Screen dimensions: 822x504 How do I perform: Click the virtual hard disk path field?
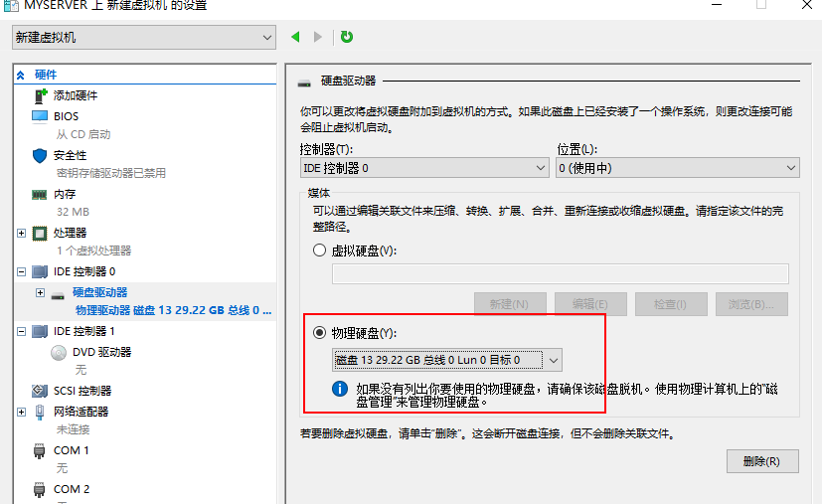click(560, 273)
